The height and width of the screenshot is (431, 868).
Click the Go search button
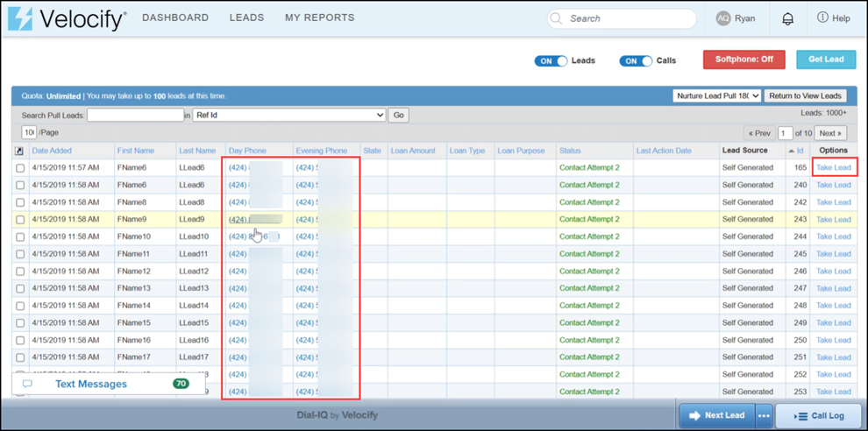[x=399, y=115]
